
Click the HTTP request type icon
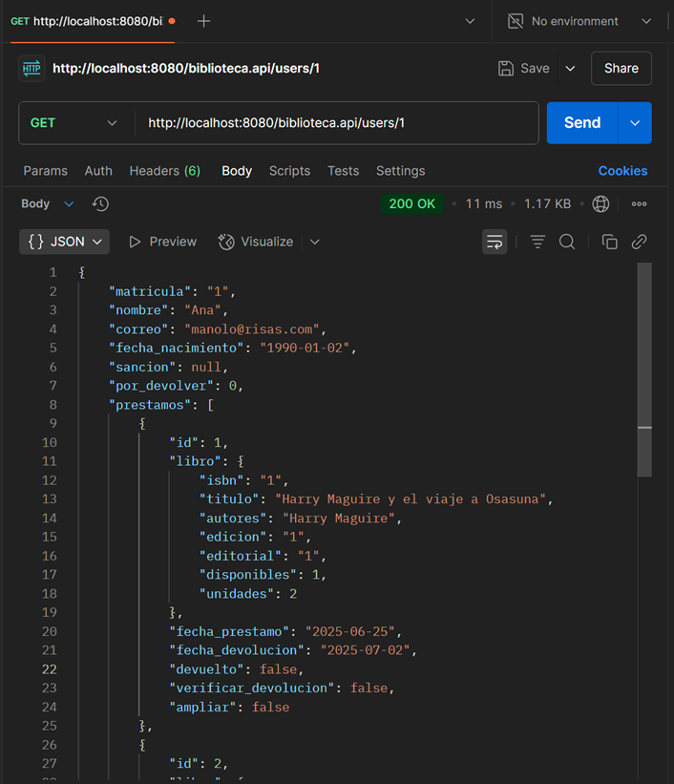(32, 68)
